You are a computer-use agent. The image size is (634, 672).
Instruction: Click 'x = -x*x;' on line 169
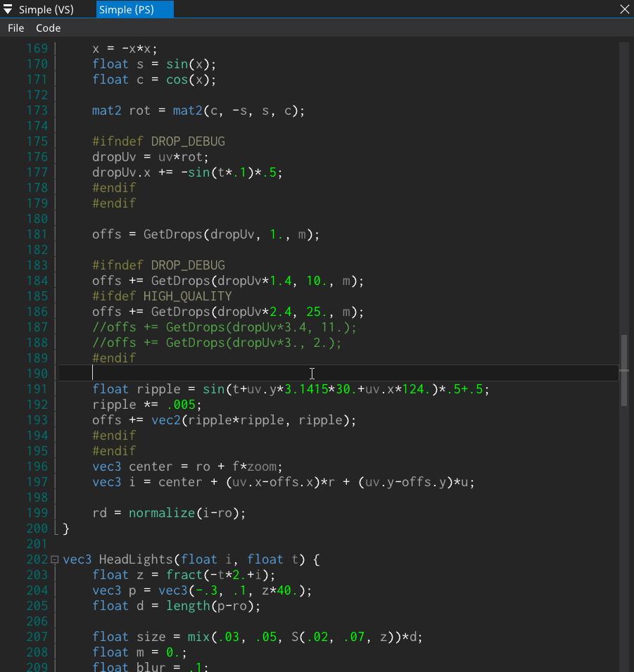coord(125,49)
